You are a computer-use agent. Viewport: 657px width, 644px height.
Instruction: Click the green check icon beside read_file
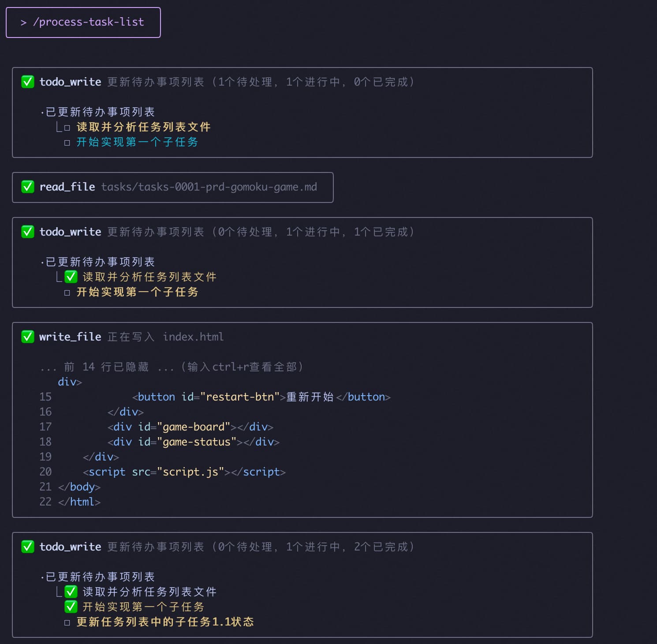click(28, 187)
